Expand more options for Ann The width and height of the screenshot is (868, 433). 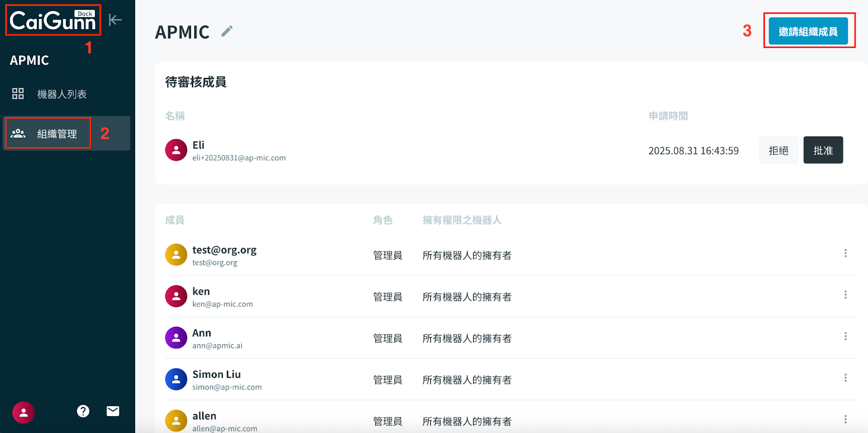pos(845,337)
